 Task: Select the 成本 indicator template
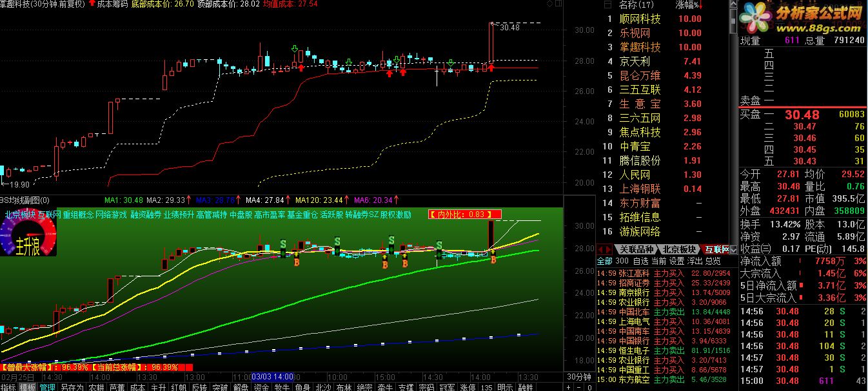pos(137,387)
